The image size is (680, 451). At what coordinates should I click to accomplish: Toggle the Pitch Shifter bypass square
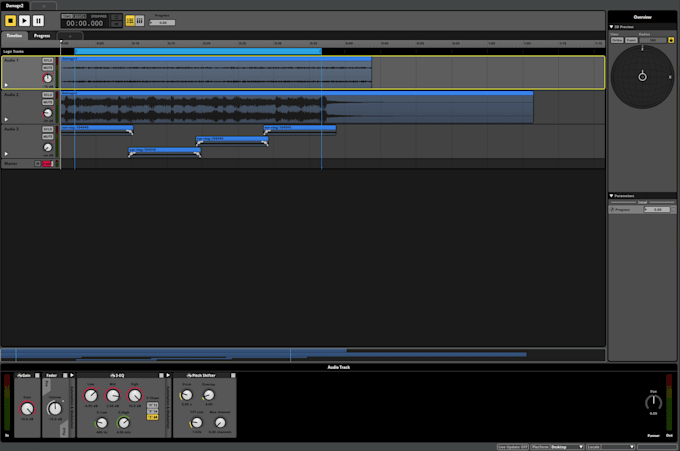(233, 375)
